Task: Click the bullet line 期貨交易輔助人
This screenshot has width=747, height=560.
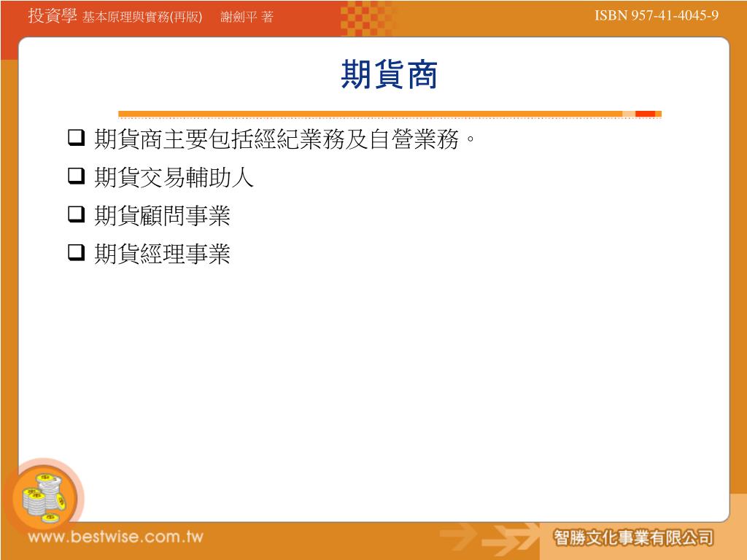Action: (x=174, y=178)
